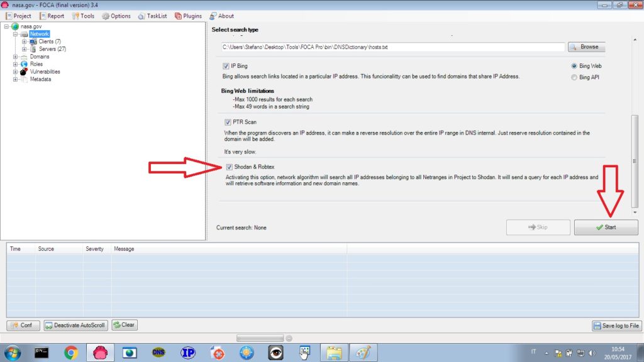Image resolution: width=644 pixels, height=362 pixels.
Task: Select Network in the tree
Action: click(40, 34)
